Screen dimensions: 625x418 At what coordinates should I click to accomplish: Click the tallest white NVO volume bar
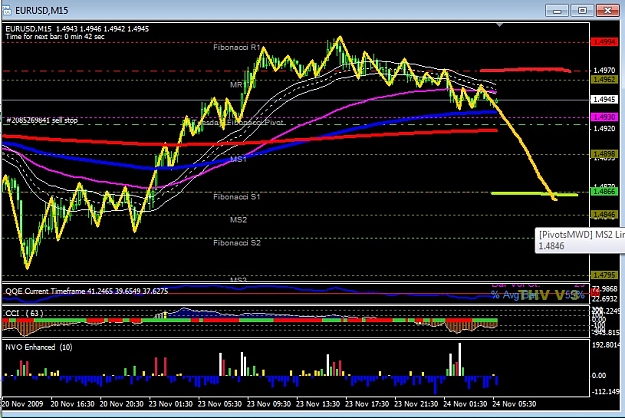click(x=460, y=359)
